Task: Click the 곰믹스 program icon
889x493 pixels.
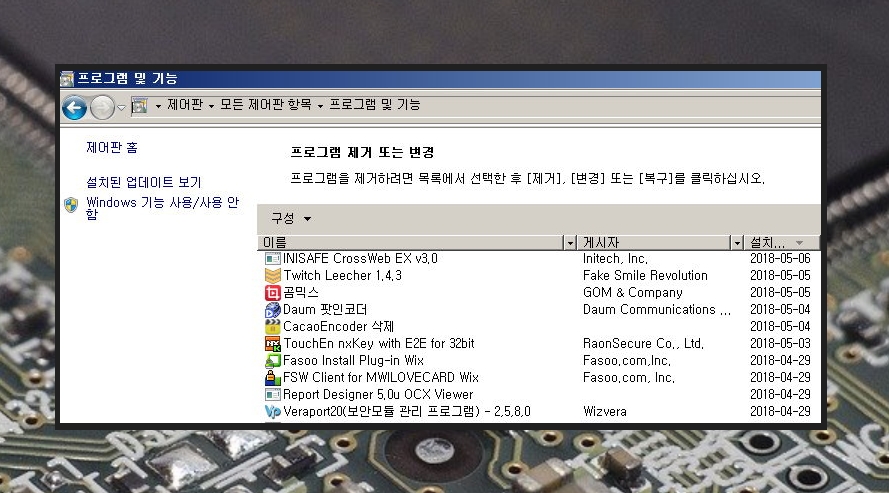Action: tap(273, 293)
